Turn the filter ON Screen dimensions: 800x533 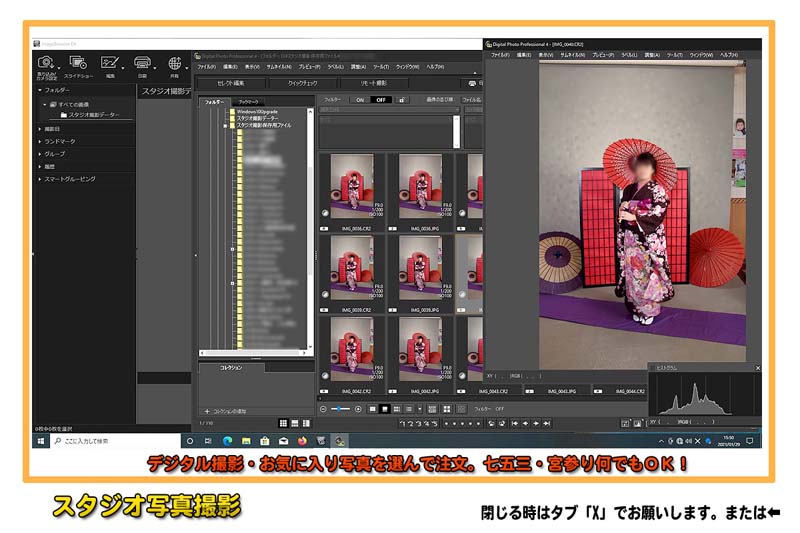click(x=360, y=100)
